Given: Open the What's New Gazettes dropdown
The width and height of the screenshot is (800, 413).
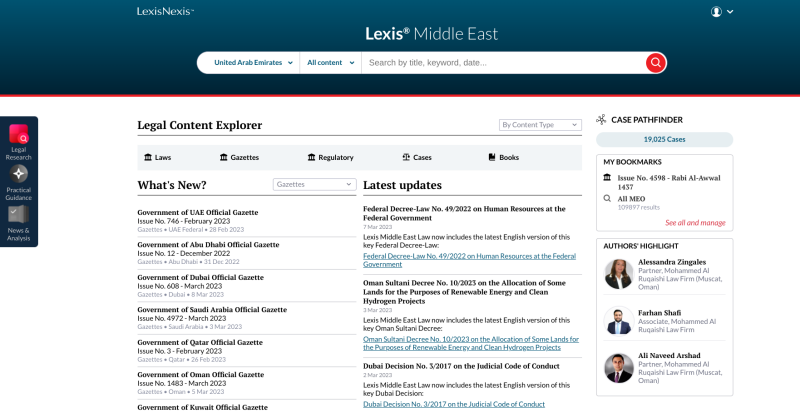Looking at the screenshot, I should click(314, 184).
